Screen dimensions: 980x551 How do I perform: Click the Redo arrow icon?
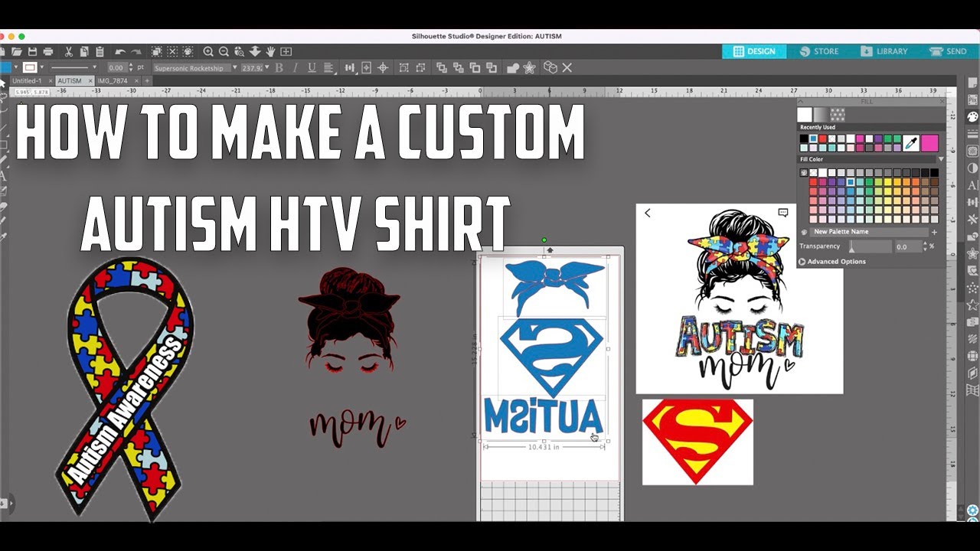[x=136, y=51]
